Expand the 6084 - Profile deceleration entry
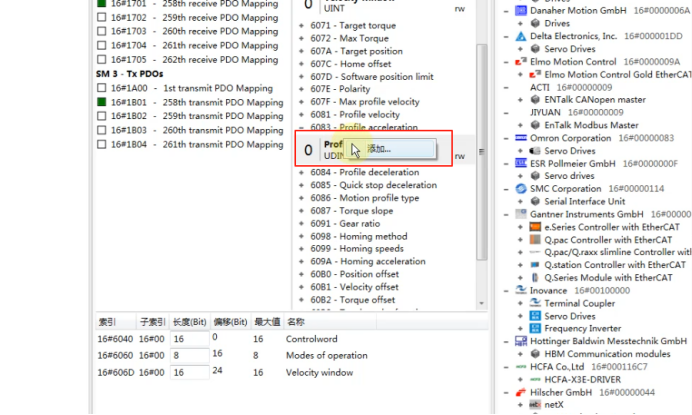Viewport: 692px width, 415px height. click(301, 172)
